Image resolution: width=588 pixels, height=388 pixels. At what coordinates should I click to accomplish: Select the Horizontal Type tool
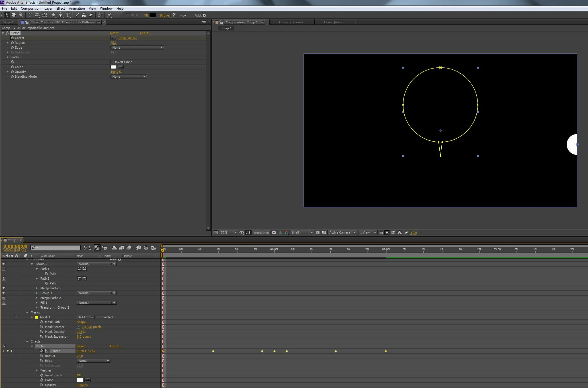coord(68,15)
